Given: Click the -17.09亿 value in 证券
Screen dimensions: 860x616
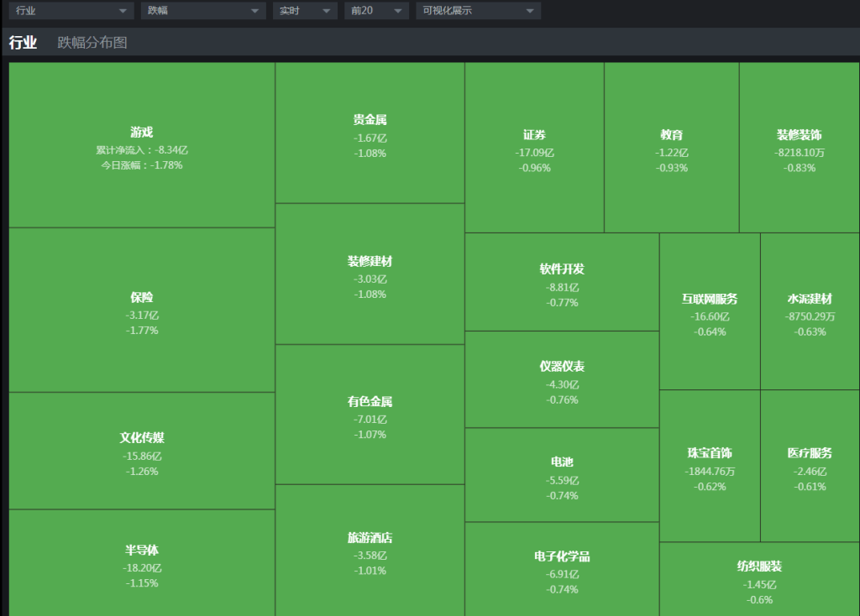Looking at the screenshot, I should (x=534, y=153).
